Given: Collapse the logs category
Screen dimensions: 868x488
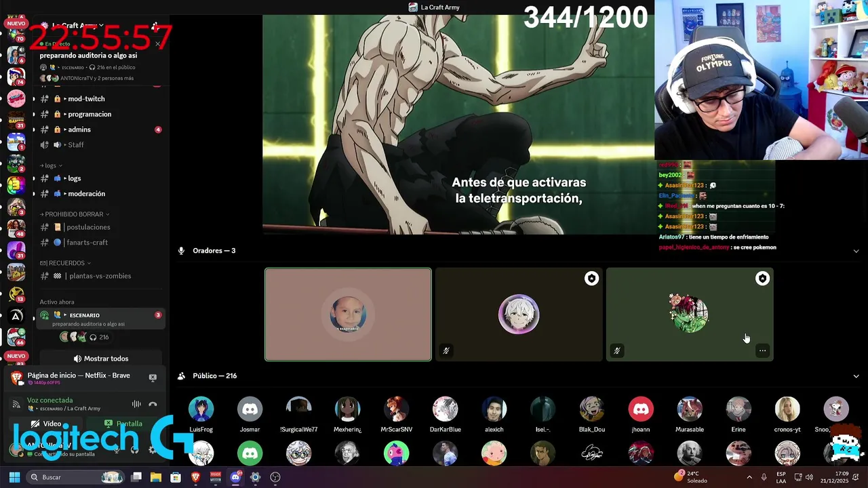Looking at the screenshot, I should pyautogui.click(x=51, y=165).
